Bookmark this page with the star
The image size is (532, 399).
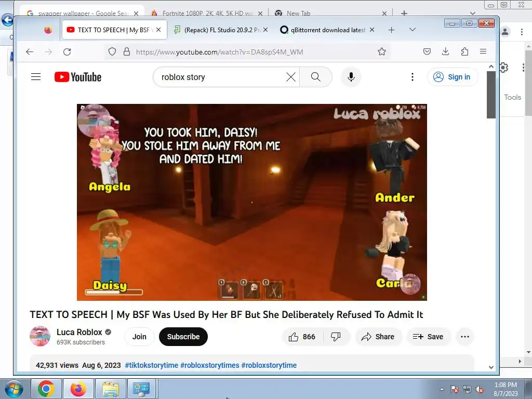pyautogui.click(x=382, y=51)
